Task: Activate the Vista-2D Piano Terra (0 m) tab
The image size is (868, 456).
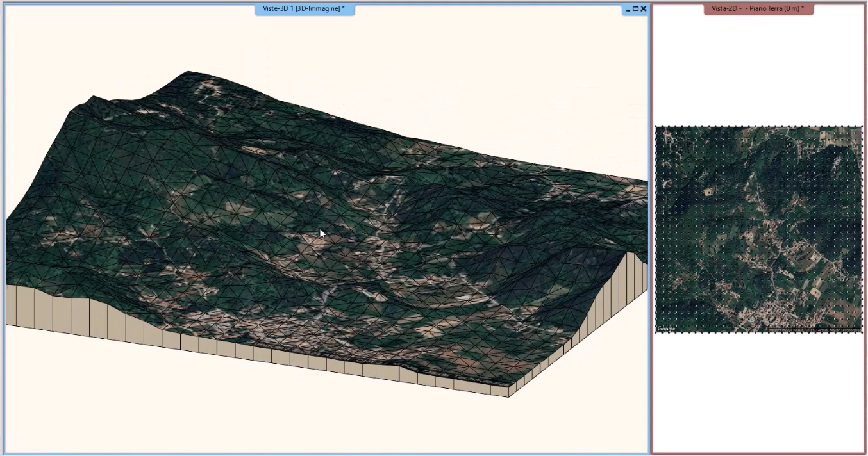Action: [x=758, y=9]
